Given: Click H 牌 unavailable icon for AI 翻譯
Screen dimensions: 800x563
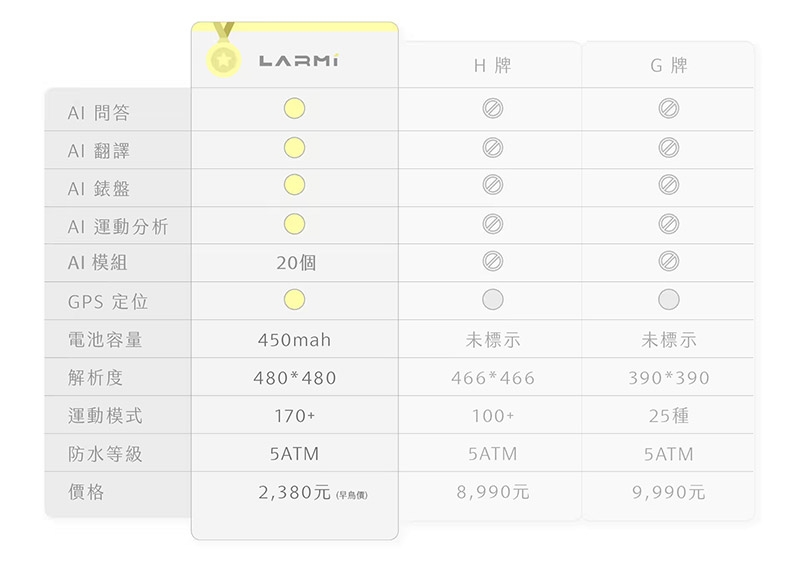Looking at the screenshot, I should click(x=492, y=148).
